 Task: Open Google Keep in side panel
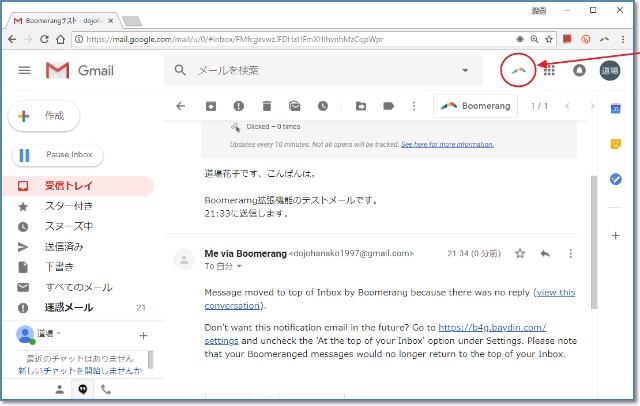pos(616,144)
